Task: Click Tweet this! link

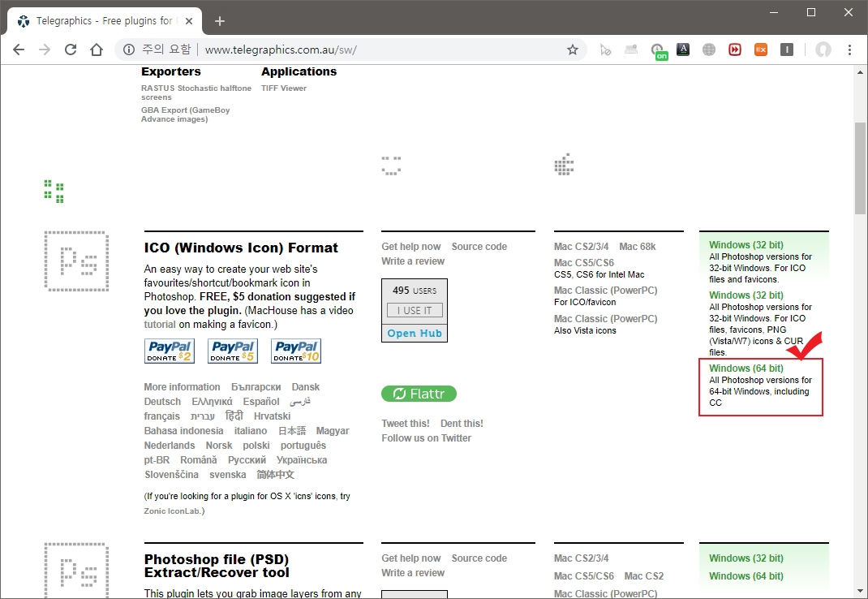Action: tap(406, 424)
